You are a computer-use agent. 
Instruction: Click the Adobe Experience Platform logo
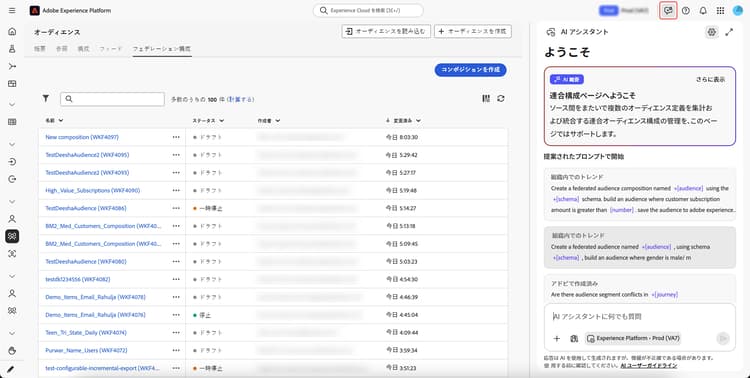[34, 11]
